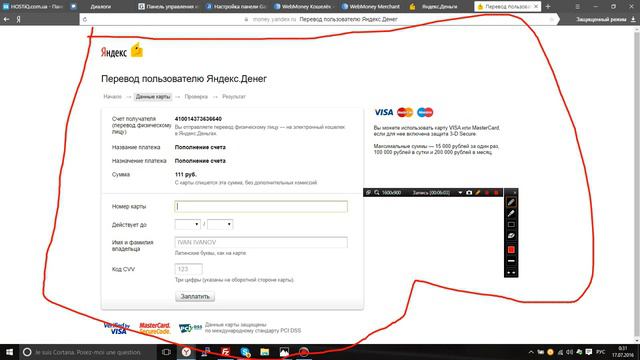Open FileZilla from the taskbar
This screenshot has width=640, height=360.
(225, 352)
